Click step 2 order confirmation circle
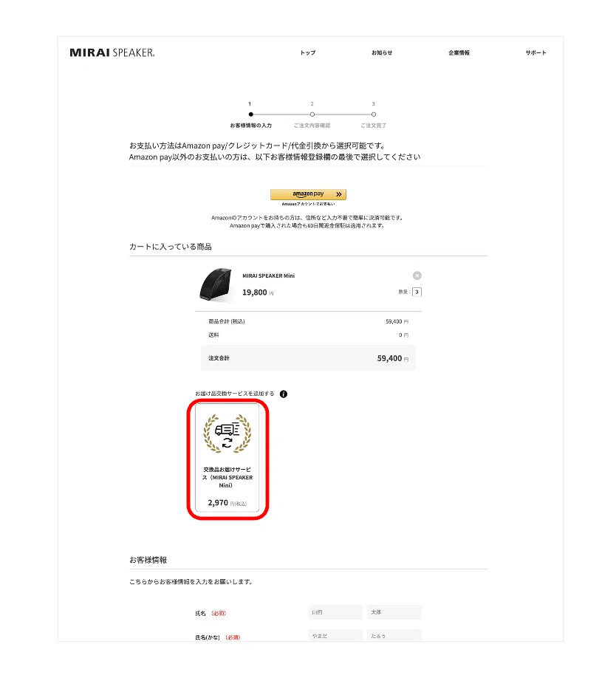Viewport: 616px width, 678px height. coord(312,114)
